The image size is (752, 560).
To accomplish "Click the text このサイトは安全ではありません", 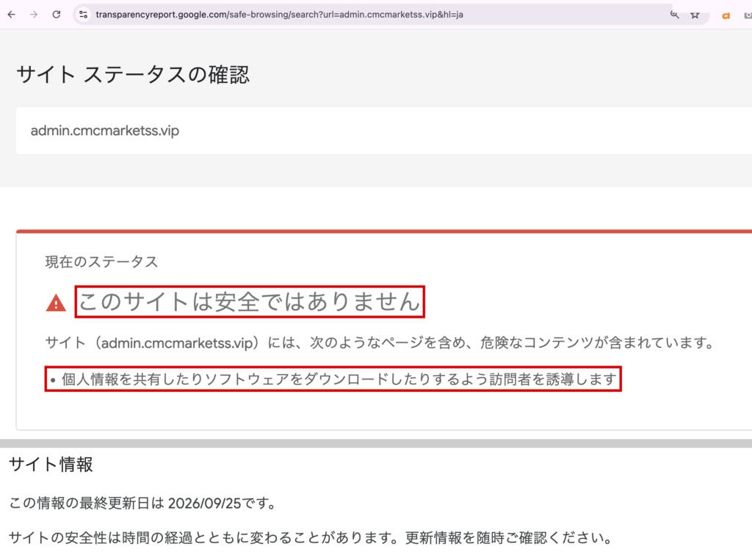I will (250, 302).
